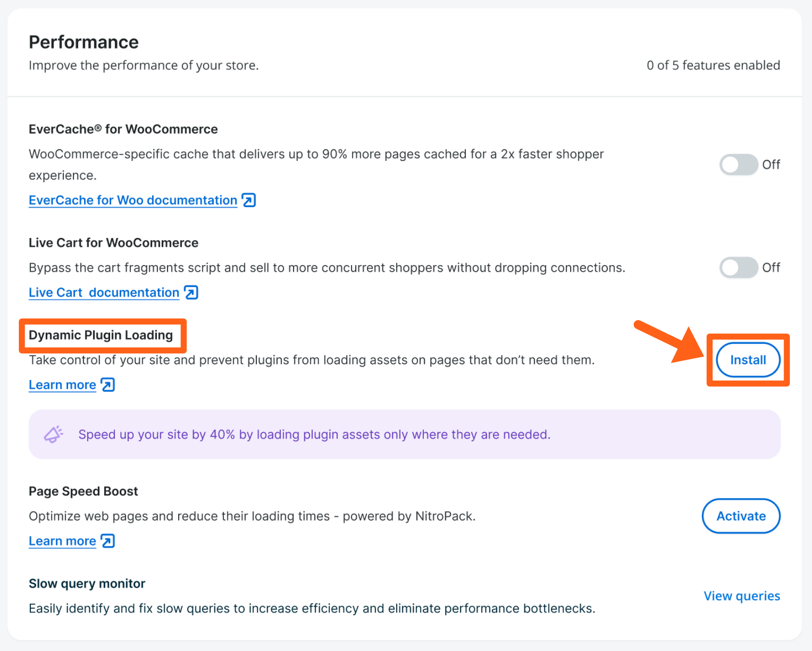Screen dimensions: 812x651
Task: Turn on the Live Cart for WooCommerce switch
Action: [x=738, y=268]
